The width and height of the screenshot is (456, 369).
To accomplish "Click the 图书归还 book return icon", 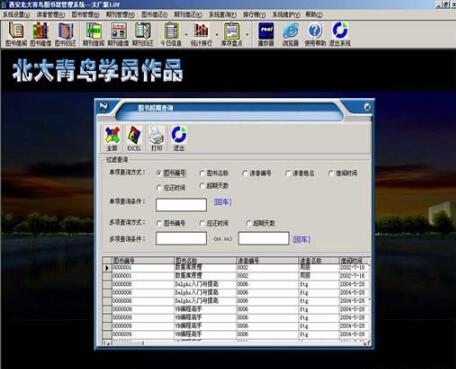I will (x=66, y=34).
